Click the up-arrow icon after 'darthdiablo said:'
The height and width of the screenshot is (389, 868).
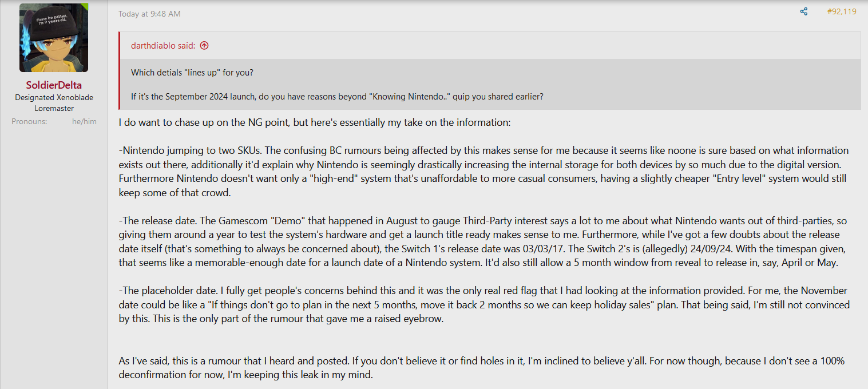pyautogui.click(x=204, y=46)
